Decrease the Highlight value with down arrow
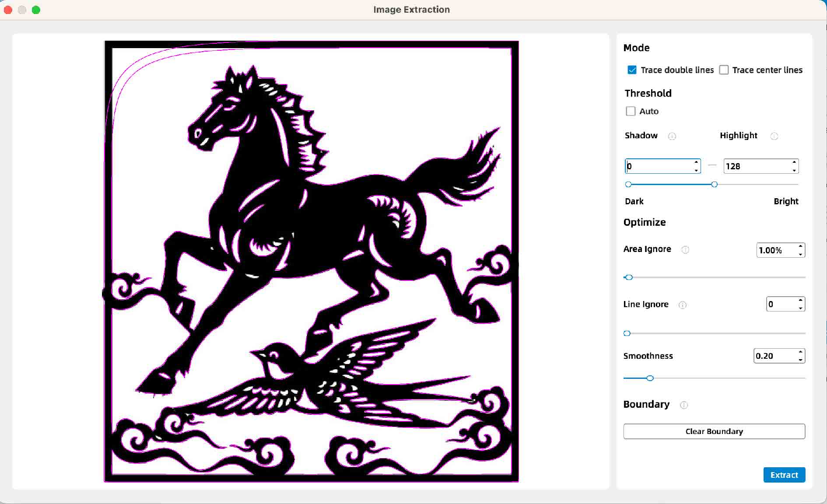The height and width of the screenshot is (504, 827). 794,170
